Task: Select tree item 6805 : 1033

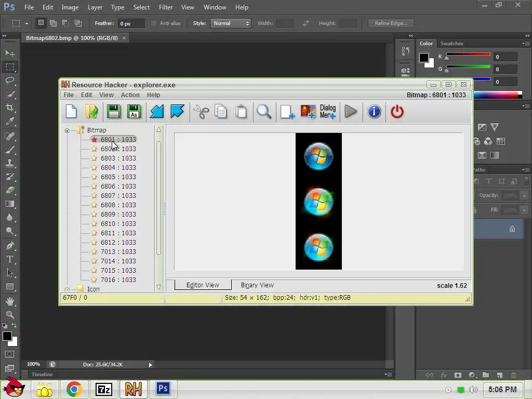Action: (118, 177)
